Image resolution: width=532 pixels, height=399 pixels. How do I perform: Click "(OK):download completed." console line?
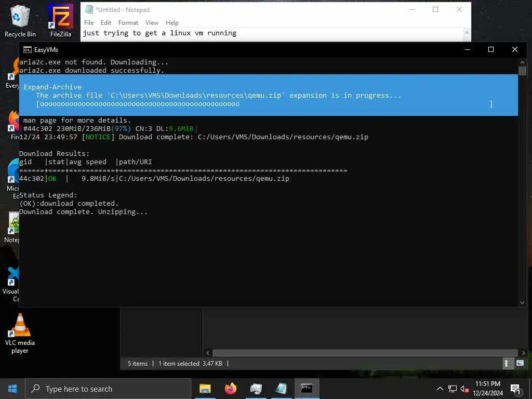69,204
